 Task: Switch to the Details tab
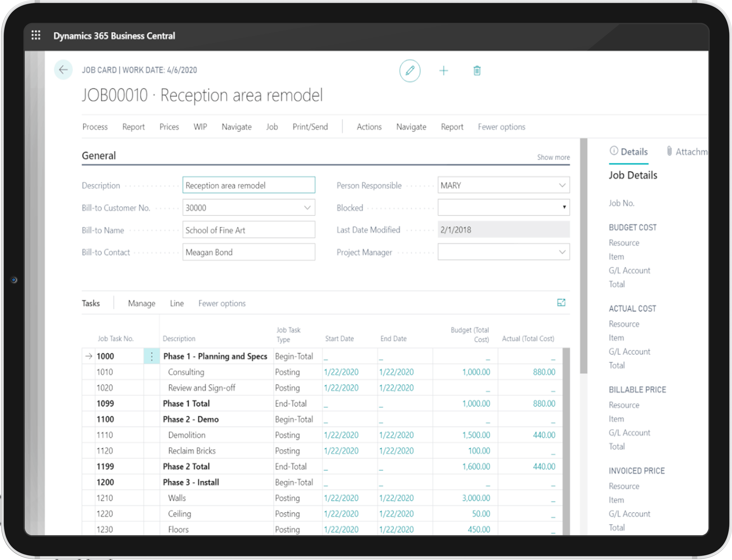(629, 152)
